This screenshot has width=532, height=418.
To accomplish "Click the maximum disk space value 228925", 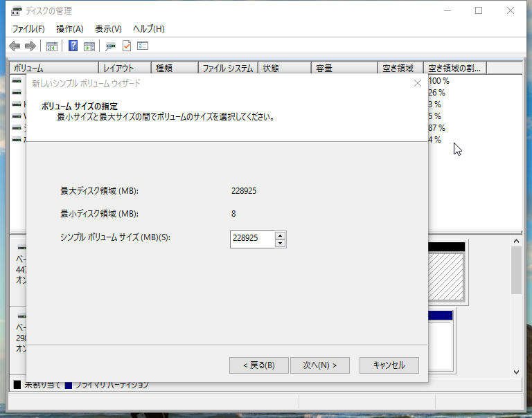I will coord(244,191).
